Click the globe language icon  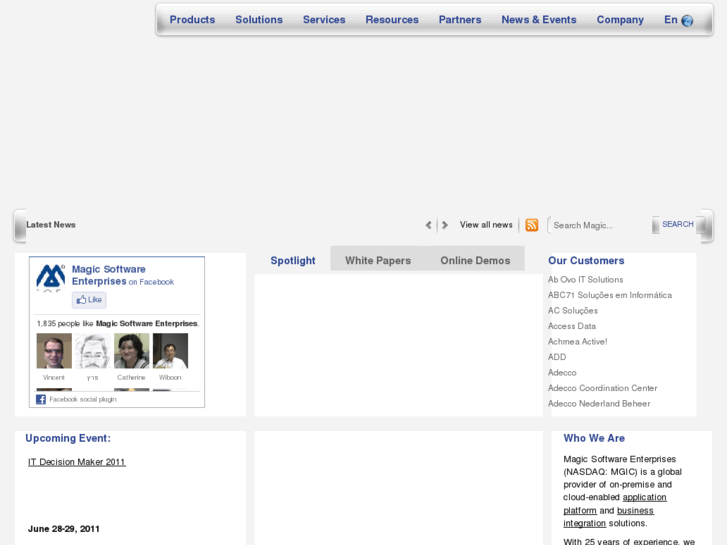point(687,20)
